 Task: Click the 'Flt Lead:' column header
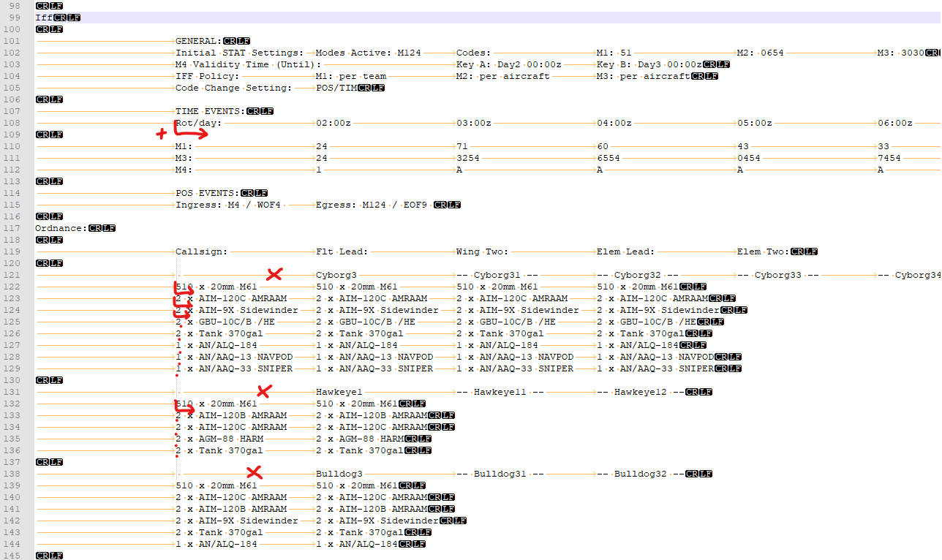342,251
